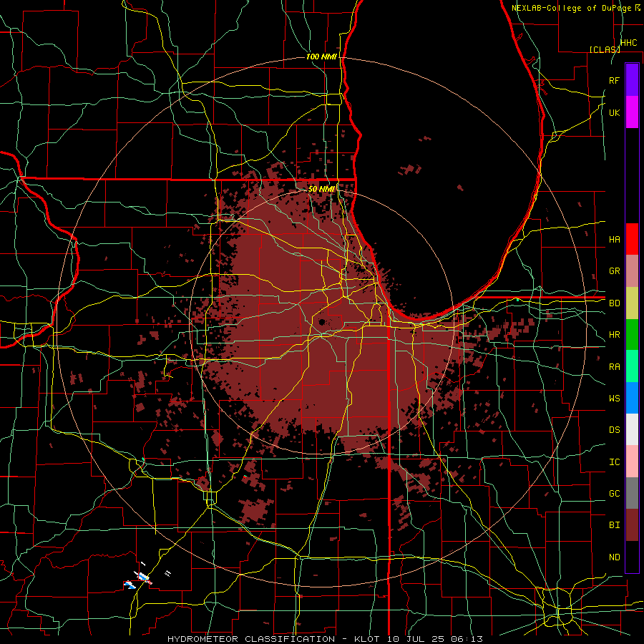This screenshot has height=644, width=644.
Task: Click the UK legend label
Action: tap(614, 112)
